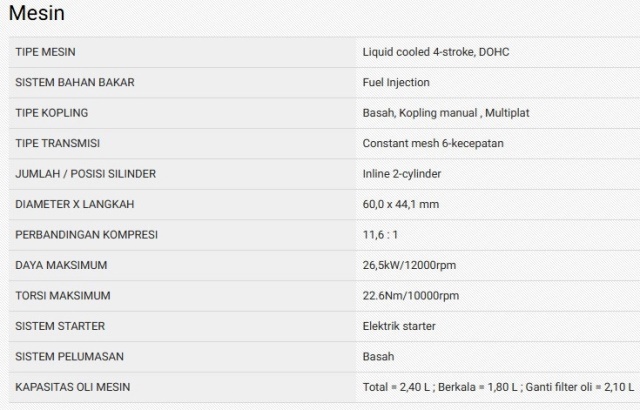Click the Total = 2,40 L oil capacity value
Viewport: 640px width, 410px height.
click(x=498, y=387)
